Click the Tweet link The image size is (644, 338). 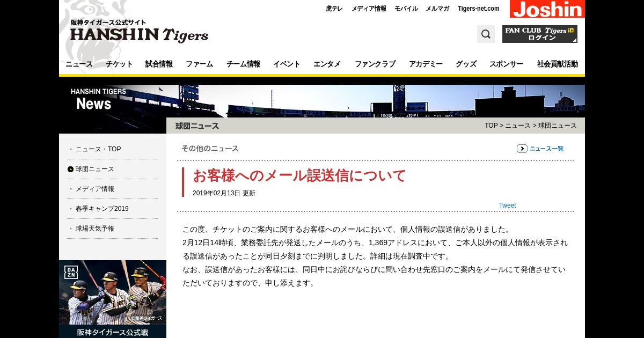click(x=507, y=205)
